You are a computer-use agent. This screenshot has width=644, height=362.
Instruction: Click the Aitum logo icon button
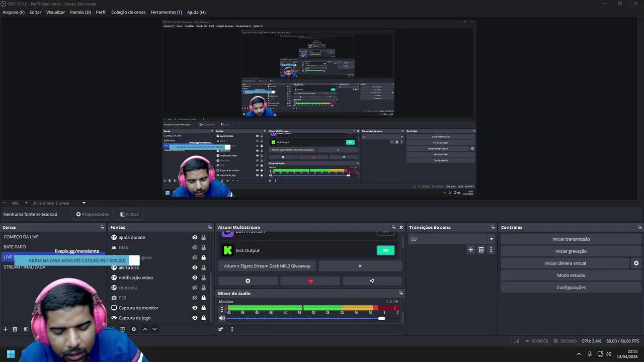click(x=372, y=281)
